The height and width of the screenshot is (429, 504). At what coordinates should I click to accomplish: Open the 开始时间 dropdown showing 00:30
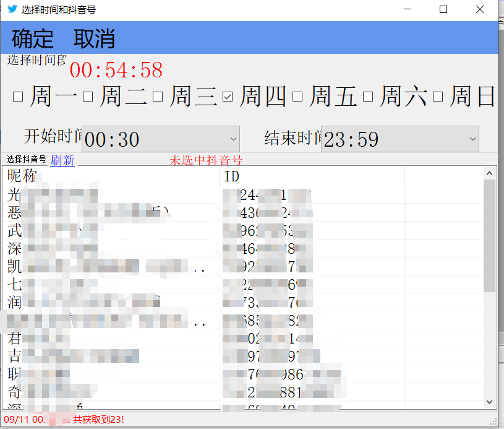(x=160, y=139)
